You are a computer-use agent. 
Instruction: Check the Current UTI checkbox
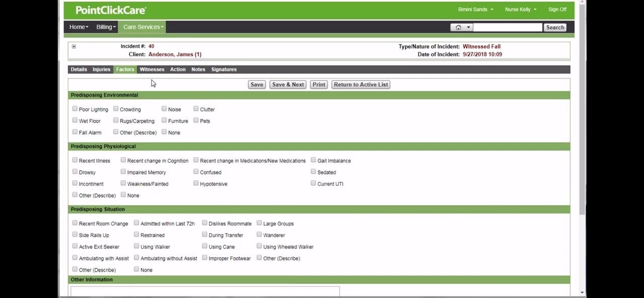pos(313,183)
